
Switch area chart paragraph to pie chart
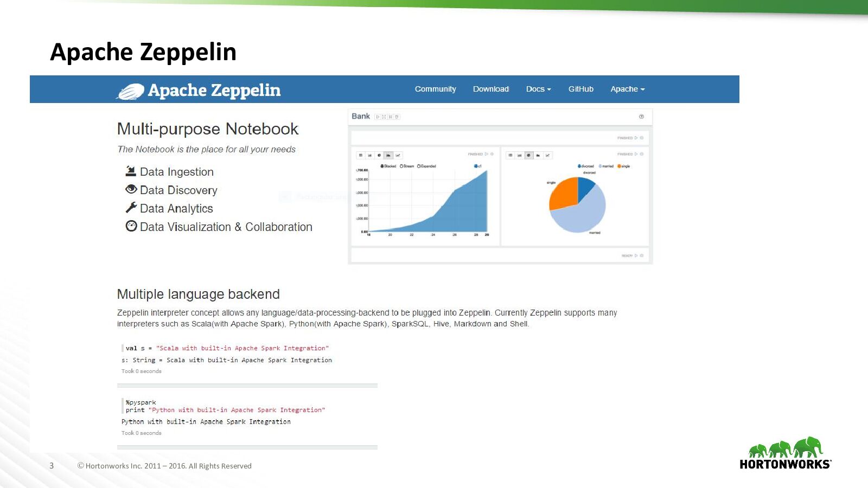[x=379, y=155]
